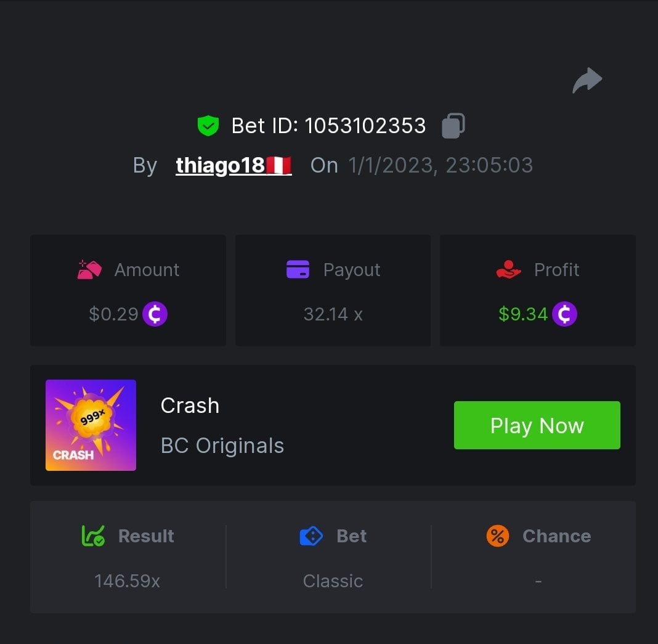Viewport: 658px width, 644px height.
Task: Click the red Profit hand icon
Action: pyautogui.click(x=509, y=269)
